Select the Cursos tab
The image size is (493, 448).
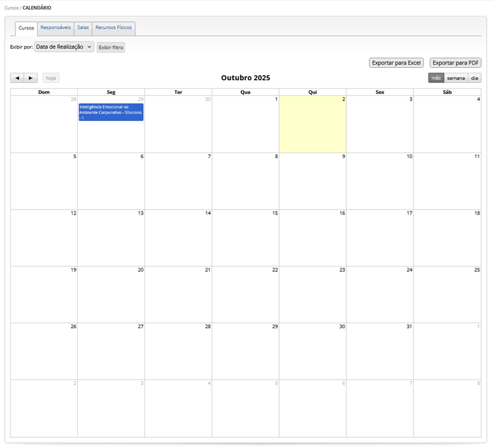26,28
